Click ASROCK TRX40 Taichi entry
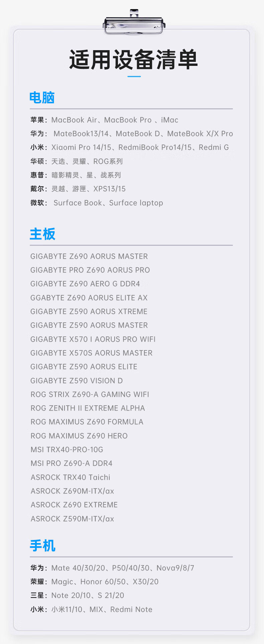264x644 pixels. [x=70, y=477]
